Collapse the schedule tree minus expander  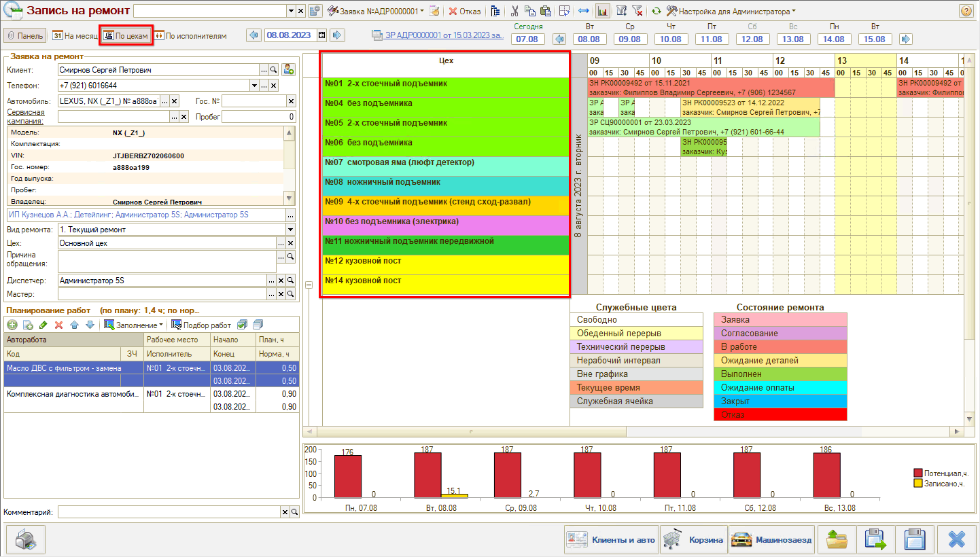coord(308,285)
